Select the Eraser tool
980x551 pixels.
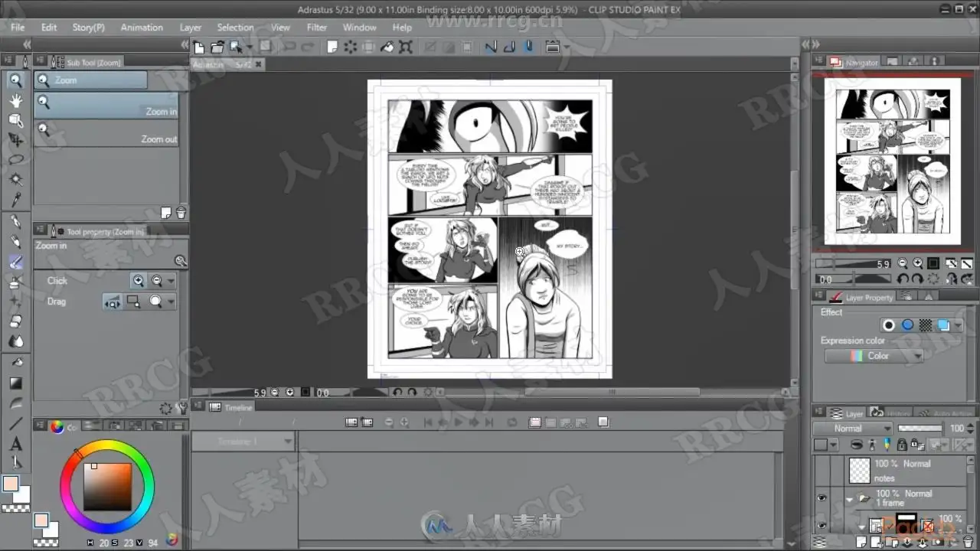pyautogui.click(x=15, y=321)
